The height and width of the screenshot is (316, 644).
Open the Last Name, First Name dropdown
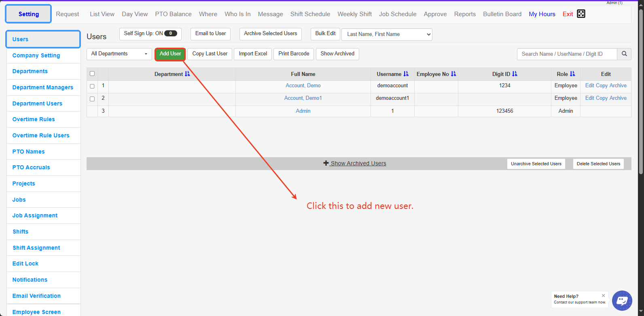click(387, 34)
